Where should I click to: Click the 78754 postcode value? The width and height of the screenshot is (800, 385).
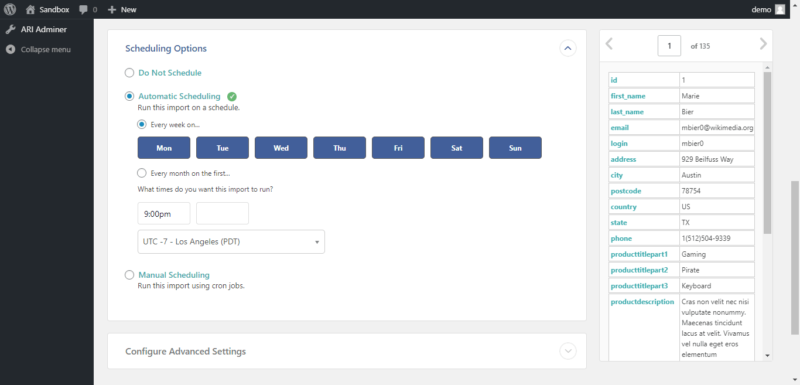coord(690,191)
